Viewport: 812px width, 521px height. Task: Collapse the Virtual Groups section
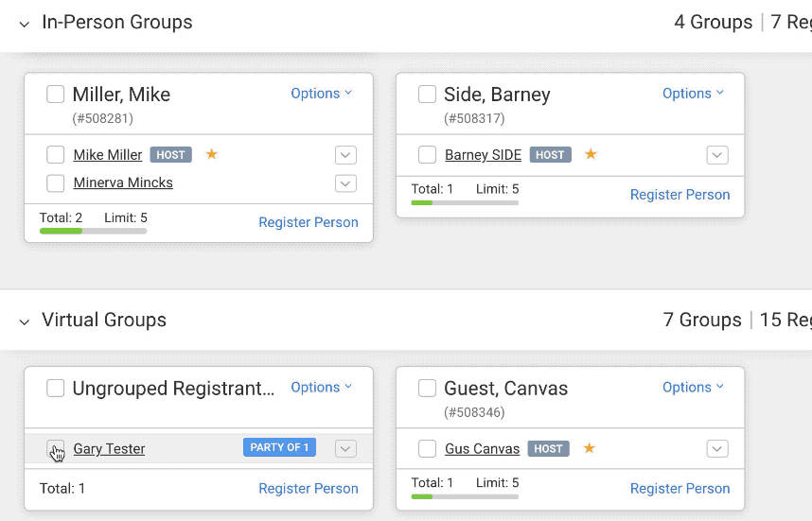coord(25,321)
